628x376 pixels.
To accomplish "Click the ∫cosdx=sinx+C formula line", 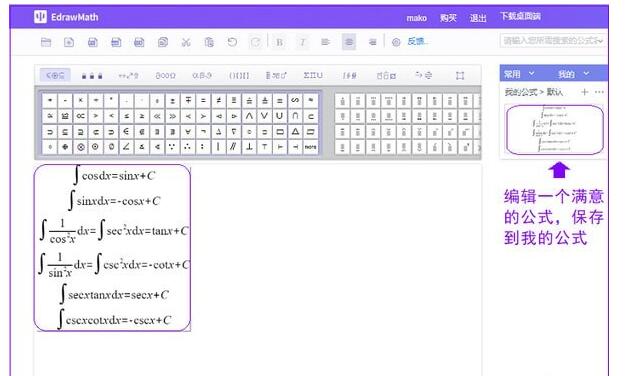I will (x=114, y=175).
